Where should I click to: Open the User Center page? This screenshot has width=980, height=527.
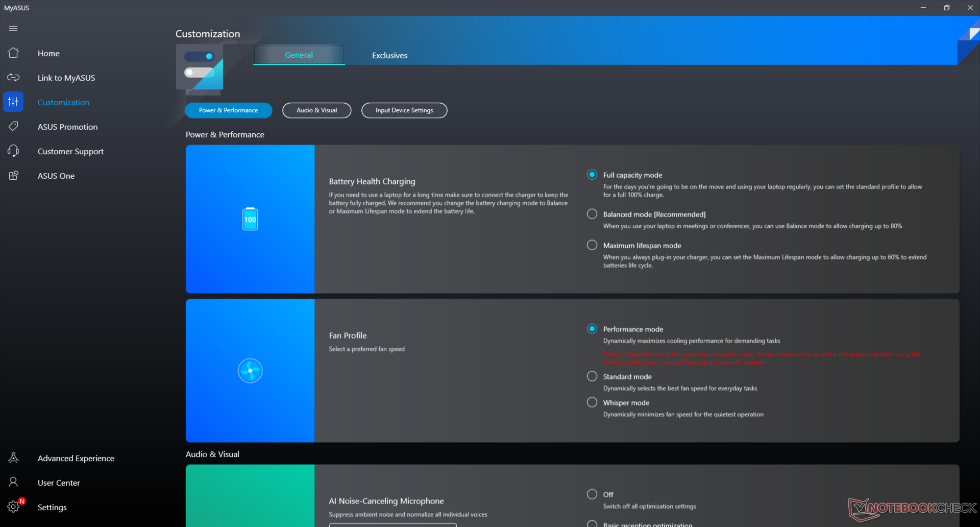coord(59,483)
